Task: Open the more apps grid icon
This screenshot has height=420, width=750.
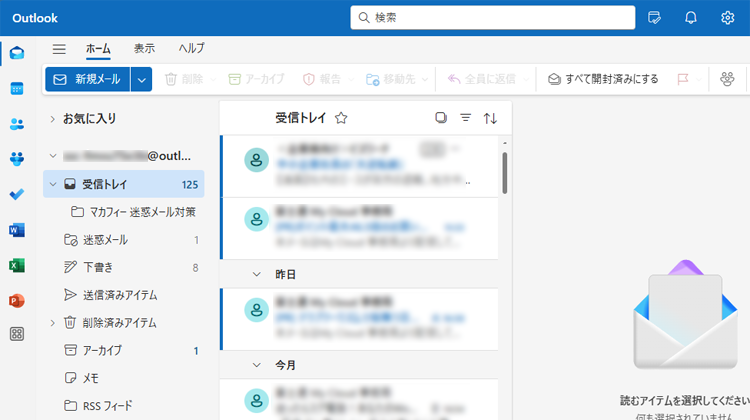Action: 17,334
